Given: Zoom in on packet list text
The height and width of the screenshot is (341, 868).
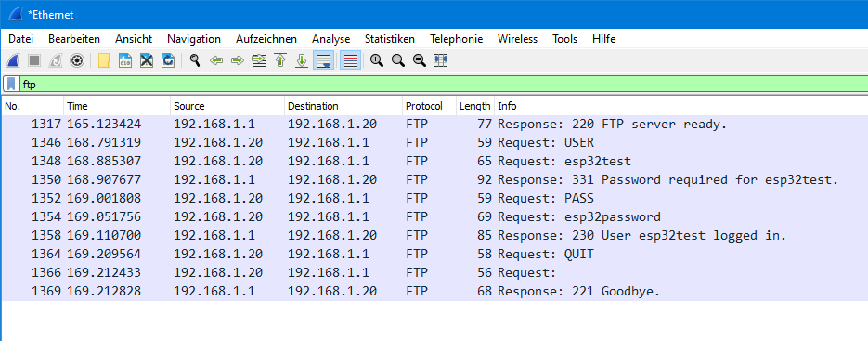Looking at the screenshot, I should tap(377, 60).
